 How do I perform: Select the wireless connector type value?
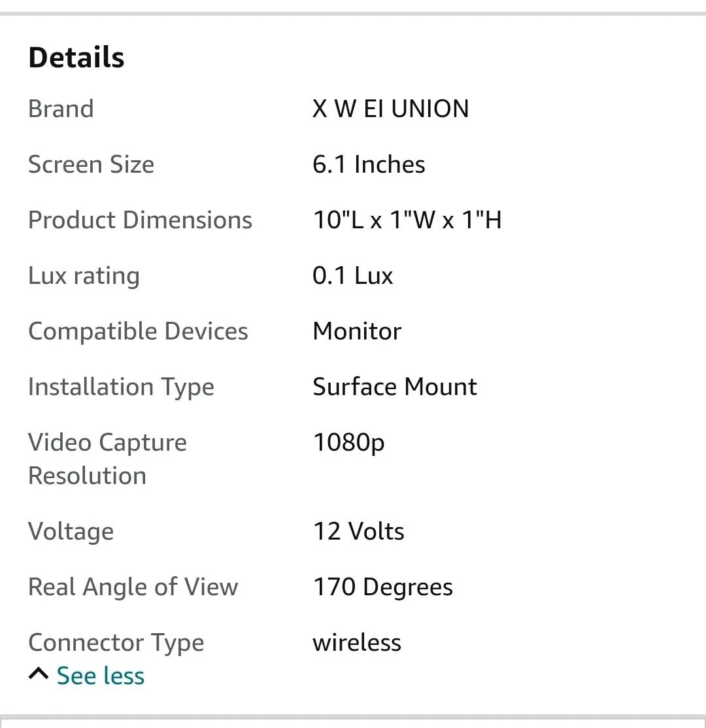pyautogui.click(x=357, y=642)
